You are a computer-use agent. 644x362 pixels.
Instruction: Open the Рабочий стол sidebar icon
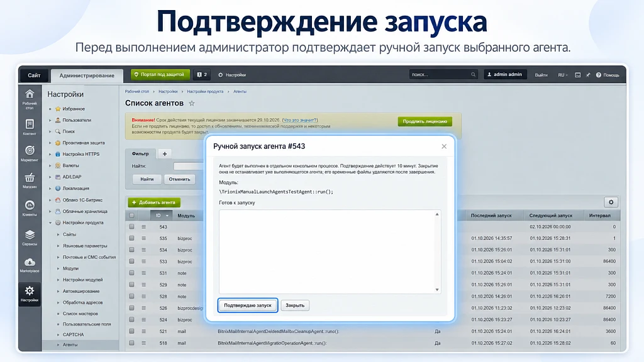pos(30,99)
